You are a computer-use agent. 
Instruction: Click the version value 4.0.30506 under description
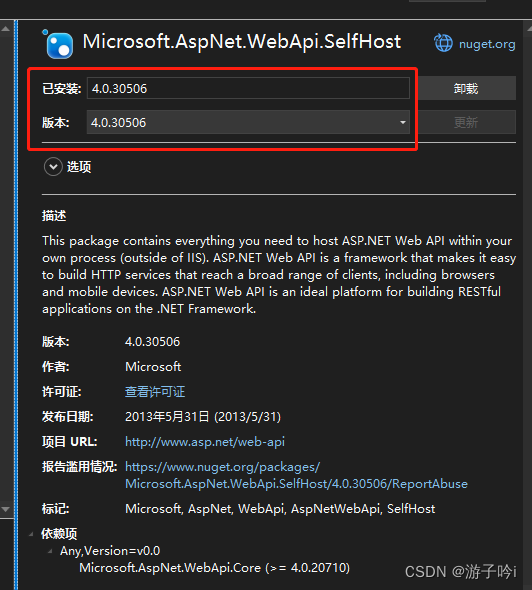[152, 342]
